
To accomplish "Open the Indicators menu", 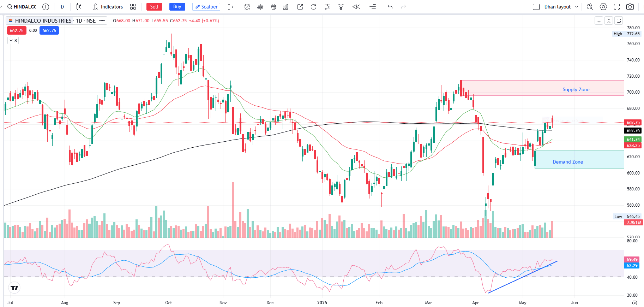I will (x=108, y=7).
